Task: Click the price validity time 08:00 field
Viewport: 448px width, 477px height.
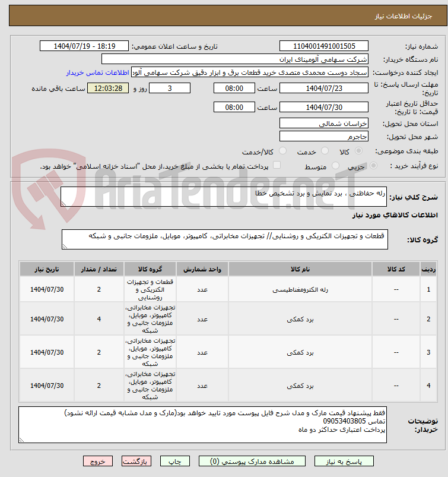Action: [x=234, y=107]
